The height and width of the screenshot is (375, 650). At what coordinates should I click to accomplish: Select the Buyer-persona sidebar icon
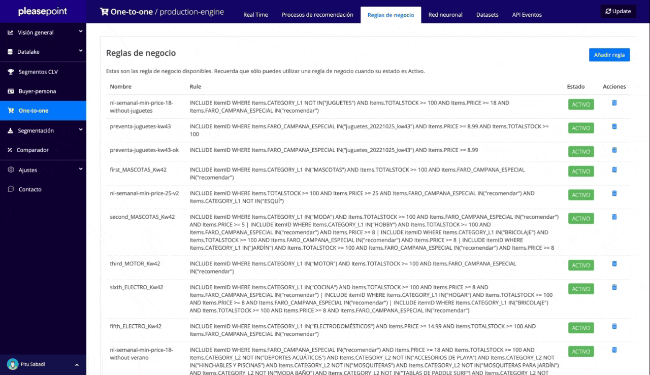[x=11, y=91]
